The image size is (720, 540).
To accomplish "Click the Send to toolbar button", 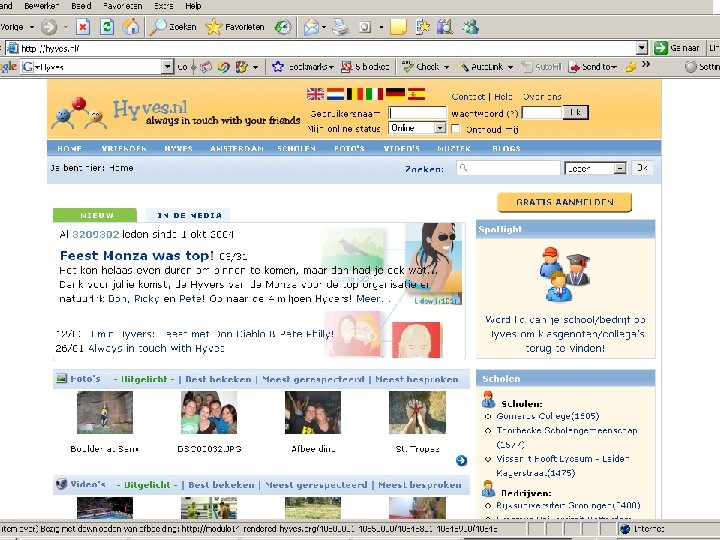I will click(592, 67).
